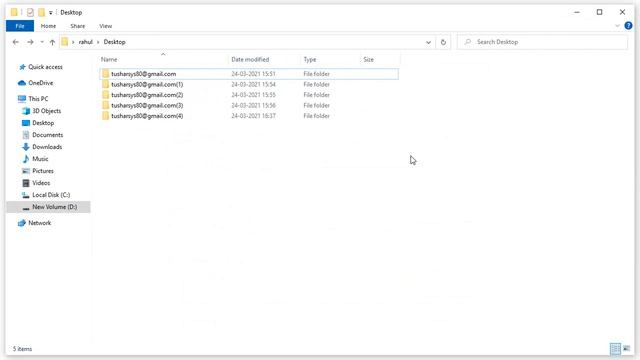
Task: Select the tusharsys80@gmail.com folder name
Action: [143, 74]
